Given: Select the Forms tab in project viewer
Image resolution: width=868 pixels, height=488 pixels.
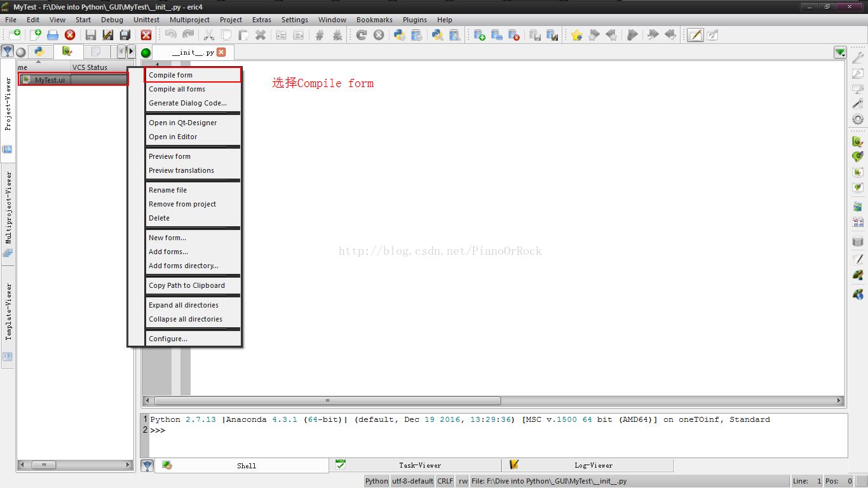Looking at the screenshot, I should [x=67, y=51].
